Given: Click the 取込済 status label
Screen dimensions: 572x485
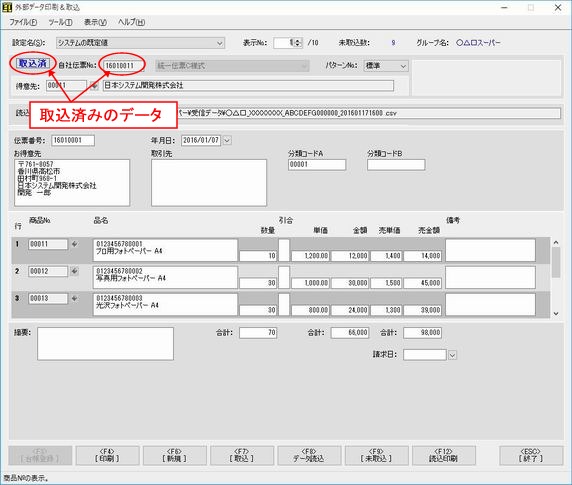Looking at the screenshot, I should [x=33, y=63].
